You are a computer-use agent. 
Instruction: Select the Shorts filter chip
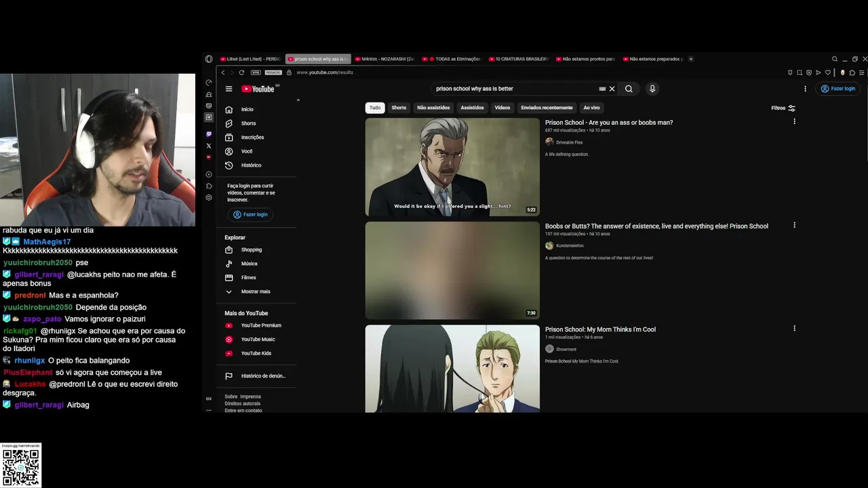399,108
